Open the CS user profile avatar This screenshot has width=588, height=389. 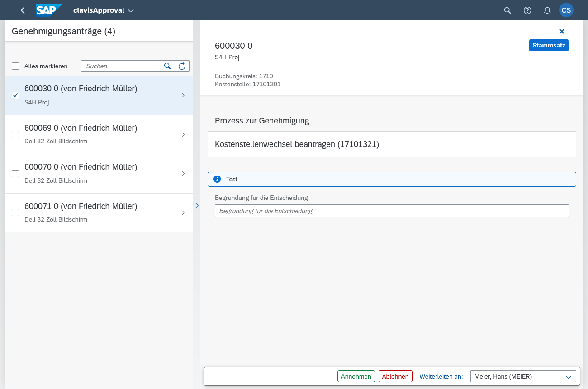click(x=566, y=10)
